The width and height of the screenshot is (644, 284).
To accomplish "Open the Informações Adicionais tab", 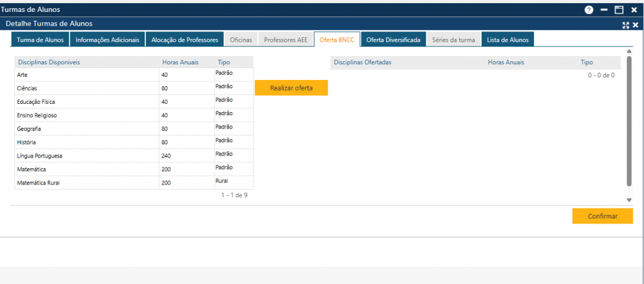I will click(x=108, y=40).
